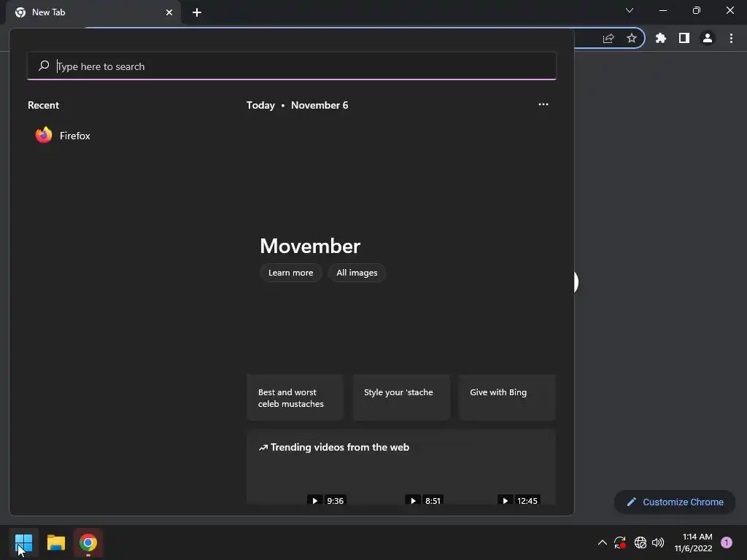Click the Today November 6 heading
Image resolution: width=747 pixels, height=560 pixels.
(298, 105)
